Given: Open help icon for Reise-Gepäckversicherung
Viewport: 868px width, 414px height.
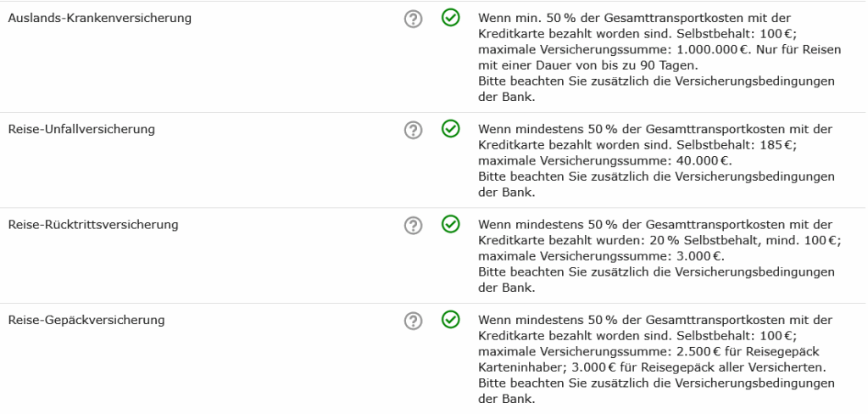Looking at the screenshot, I should (413, 321).
